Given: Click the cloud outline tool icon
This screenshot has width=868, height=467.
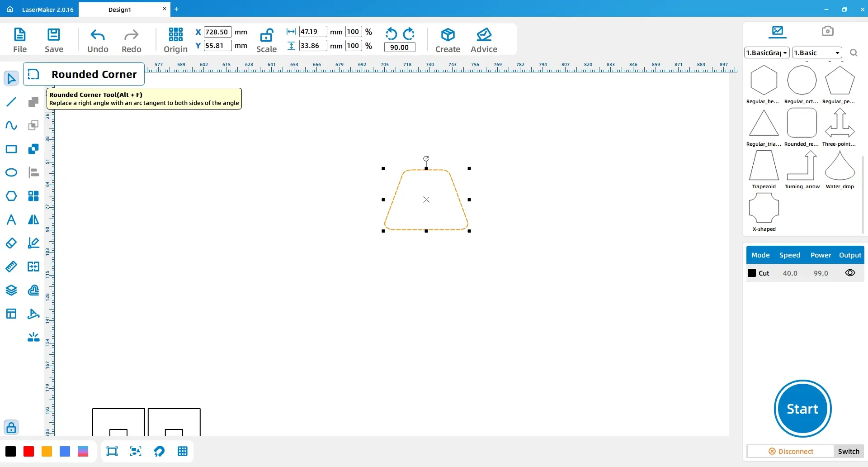Looking at the screenshot, I should click(x=33, y=290).
